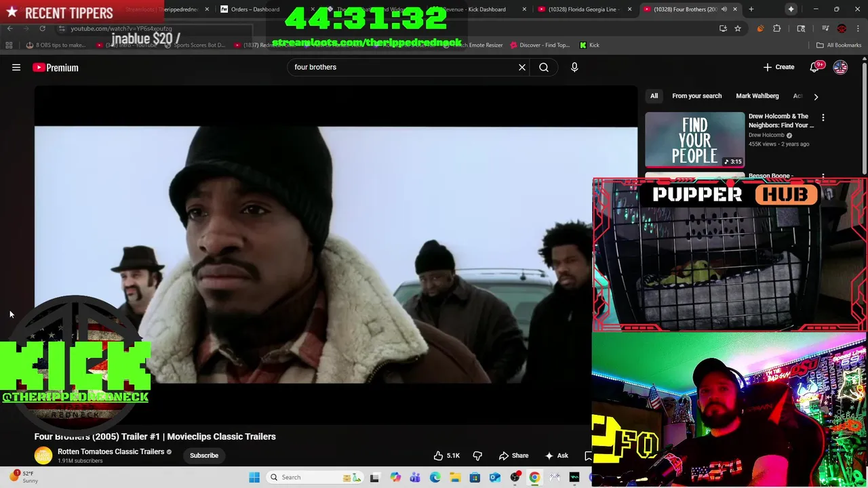Click the Create button in YouTube header
Viewport: 868px width, 488px height.
[x=778, y=67]
